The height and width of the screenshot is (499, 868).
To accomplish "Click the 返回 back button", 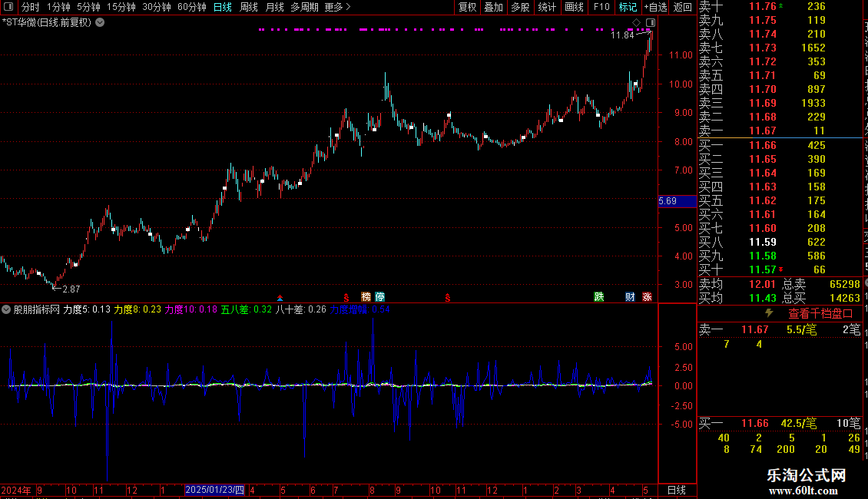I will (x=683, y=7).
